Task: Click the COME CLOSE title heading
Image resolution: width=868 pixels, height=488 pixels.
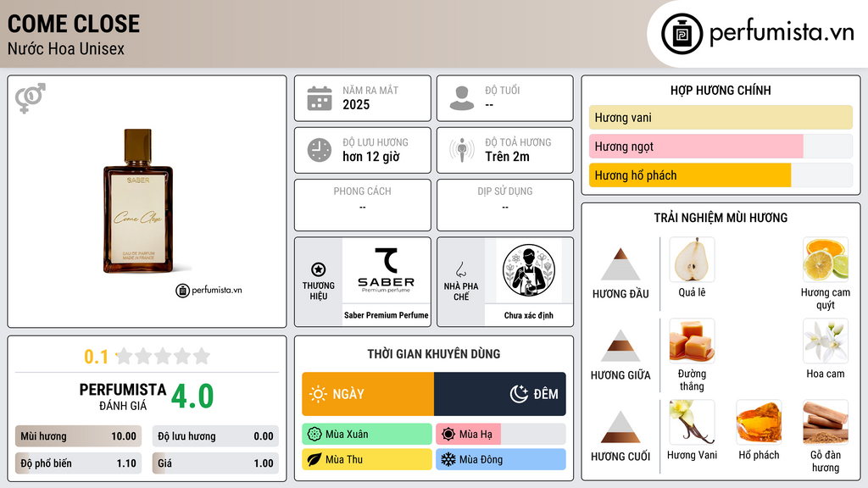Action: coord(74,24)
